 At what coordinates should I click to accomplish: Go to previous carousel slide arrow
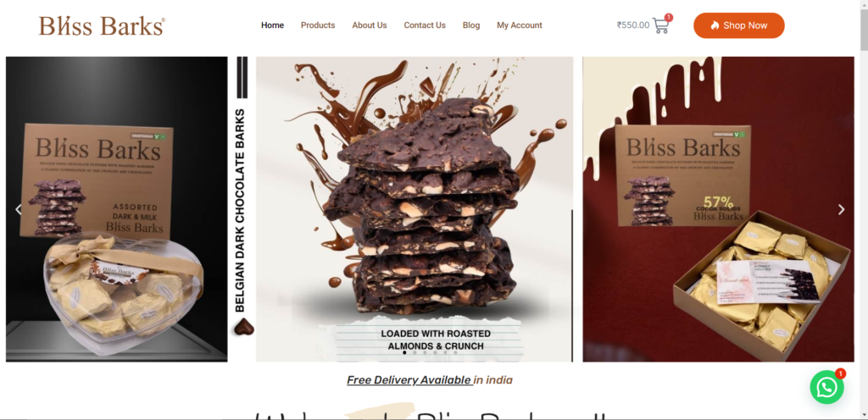(19, 209)
